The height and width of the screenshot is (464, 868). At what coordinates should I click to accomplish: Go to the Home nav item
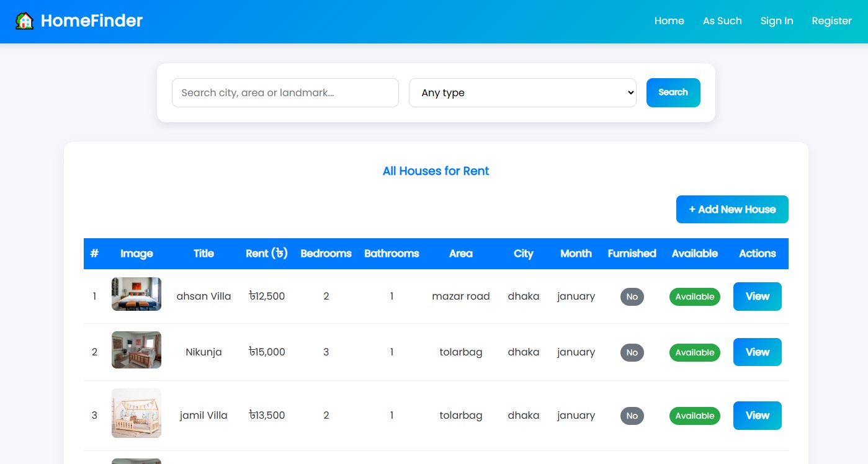[x=669, y=21]
